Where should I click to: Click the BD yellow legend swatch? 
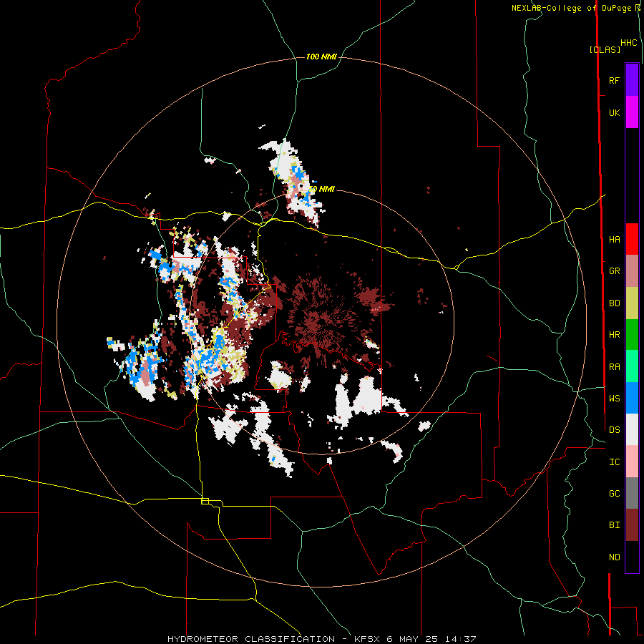pos(632,303)
